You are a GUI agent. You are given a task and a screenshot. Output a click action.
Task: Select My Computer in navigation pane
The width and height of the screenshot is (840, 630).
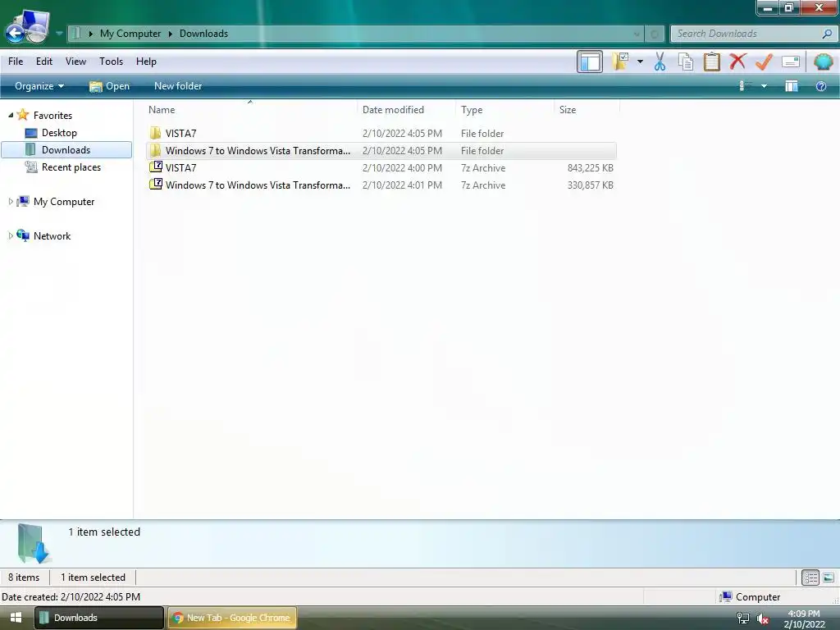click(64, 202)
